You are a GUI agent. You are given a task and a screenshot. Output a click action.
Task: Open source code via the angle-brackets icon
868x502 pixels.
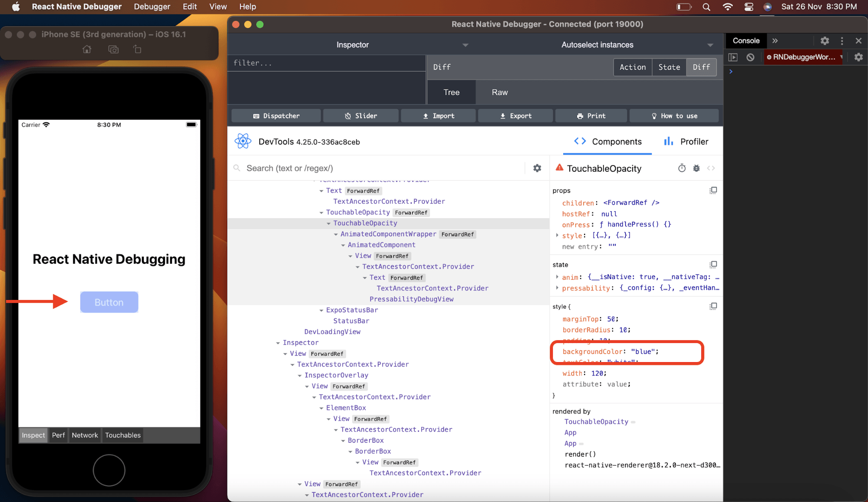pyautogui.click(x=711, y=168)
